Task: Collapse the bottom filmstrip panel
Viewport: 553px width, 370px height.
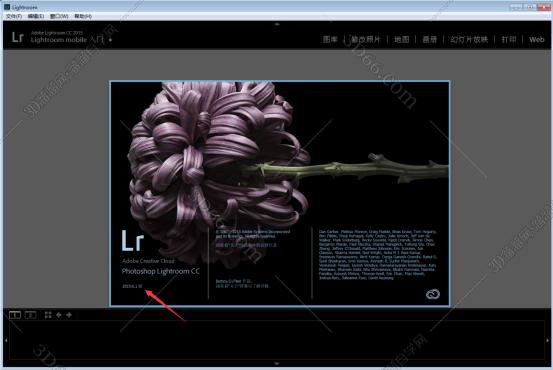Action: (x=277, y=363)
